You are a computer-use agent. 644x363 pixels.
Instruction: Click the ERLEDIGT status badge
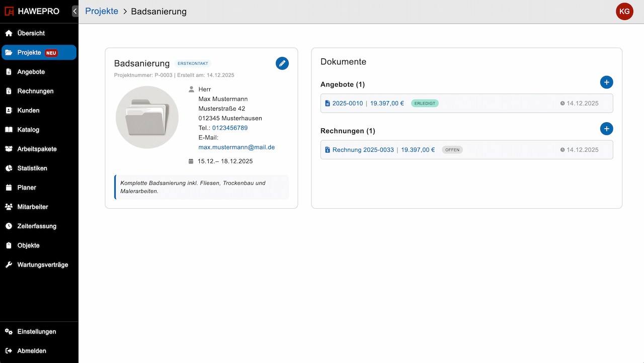(x=425, y=103)
